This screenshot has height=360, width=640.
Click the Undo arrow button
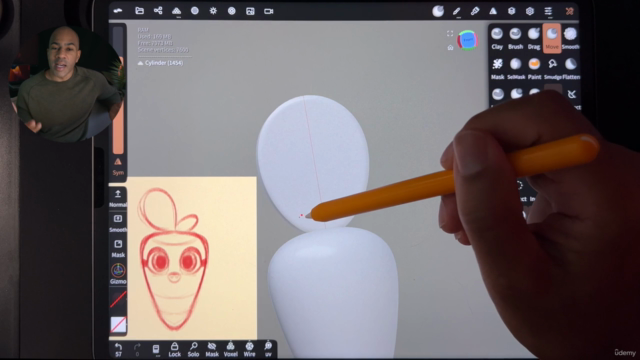tap(118, 350)
